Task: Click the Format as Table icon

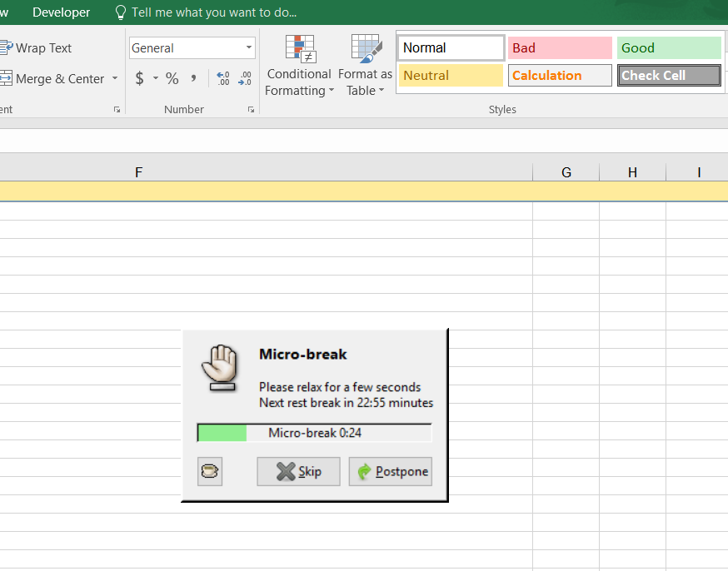Action: (366, 48)
